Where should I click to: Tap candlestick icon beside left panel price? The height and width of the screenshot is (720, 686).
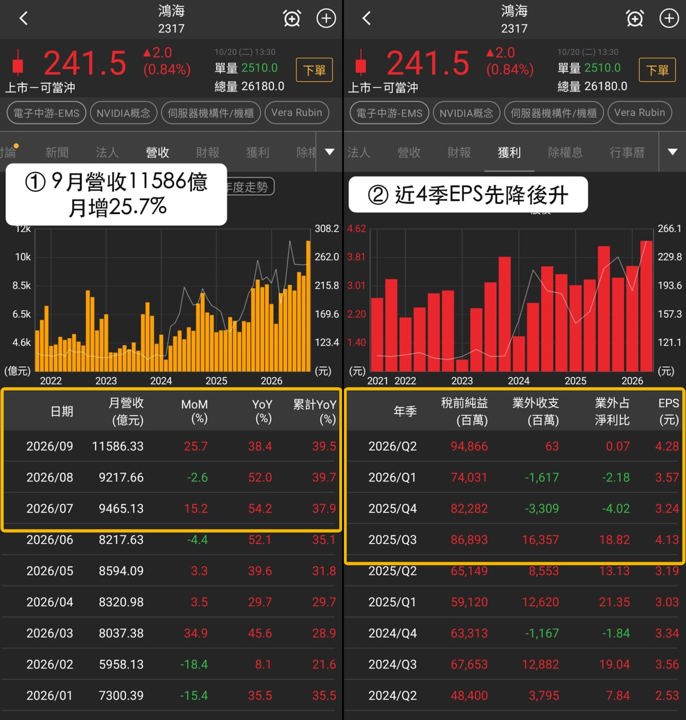(x=18, y=62)
